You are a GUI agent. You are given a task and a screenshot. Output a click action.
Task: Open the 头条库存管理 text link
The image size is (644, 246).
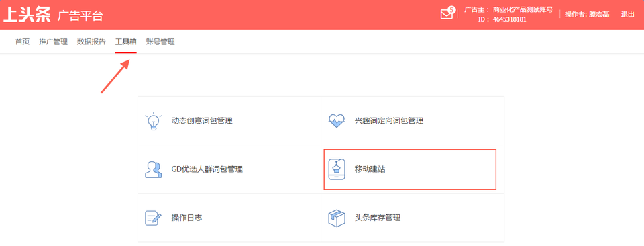coord(378,218)
